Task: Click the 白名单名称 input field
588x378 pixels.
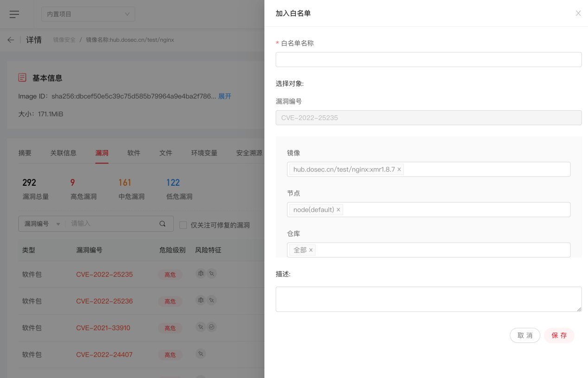Action: click(428, 59)
